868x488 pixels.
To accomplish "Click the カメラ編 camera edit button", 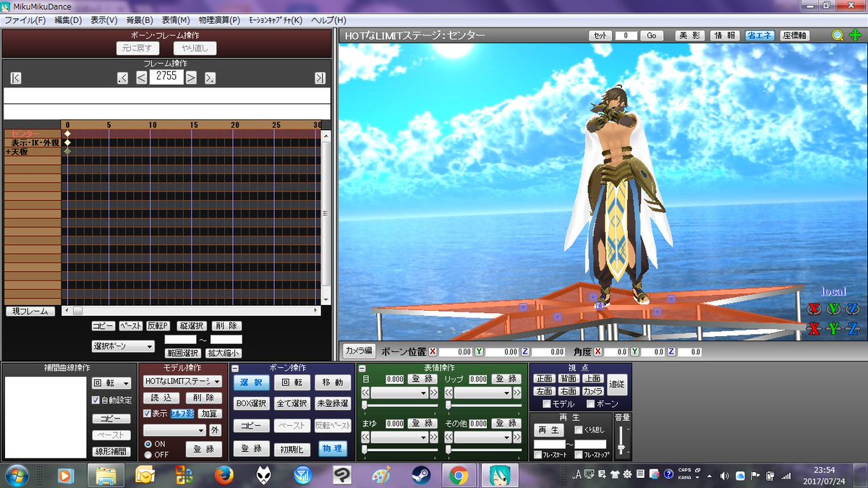I will 358,351.
